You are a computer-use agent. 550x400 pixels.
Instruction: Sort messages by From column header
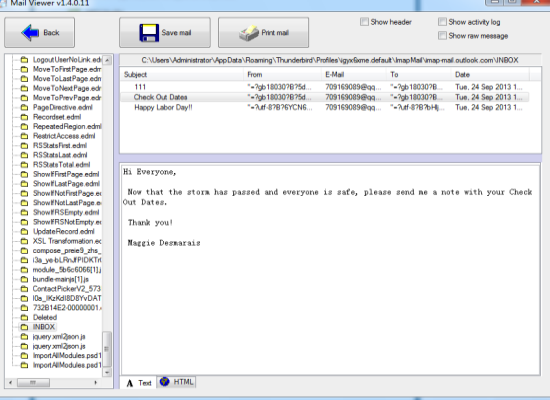(x=282, y=74)
